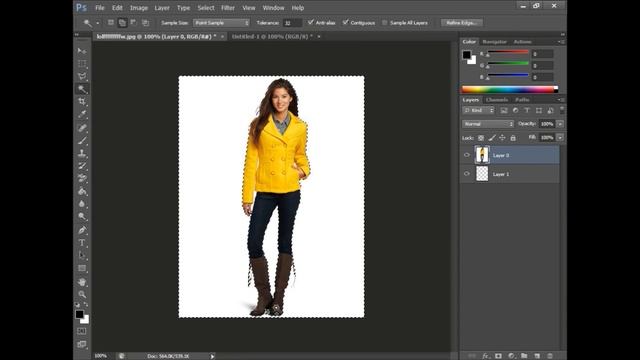This screenshot has height=360, width=640.
Task: Toggle layer filtering on/off switch
Action: (x=562, y=110)
